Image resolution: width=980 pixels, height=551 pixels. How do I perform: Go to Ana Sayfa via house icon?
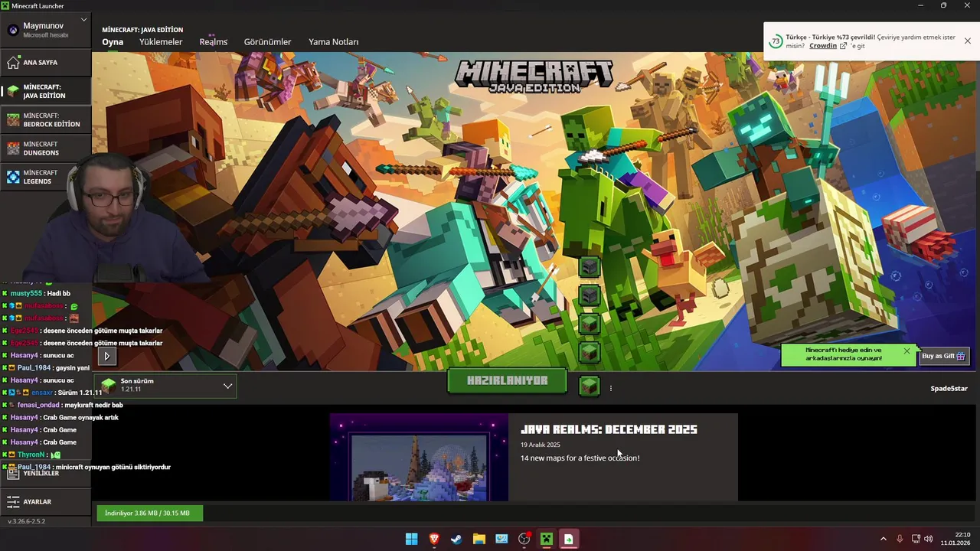click(x=13, y=62)
